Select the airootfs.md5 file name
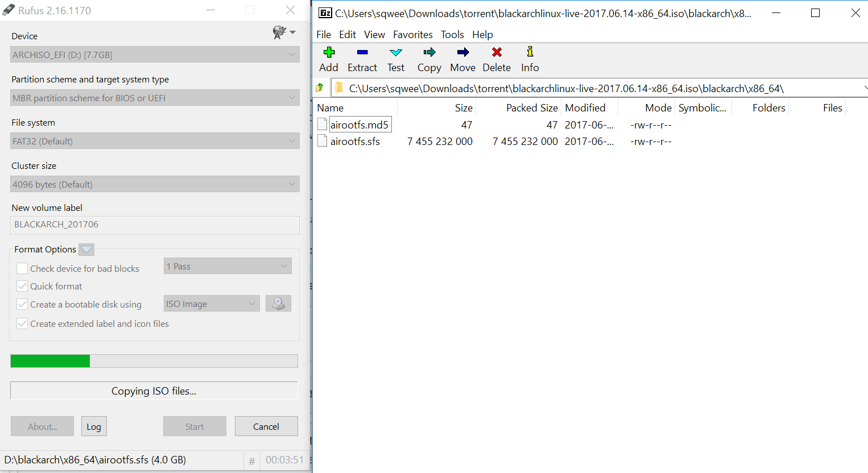Screen dimensions: 868x473 tap(359, 125)
